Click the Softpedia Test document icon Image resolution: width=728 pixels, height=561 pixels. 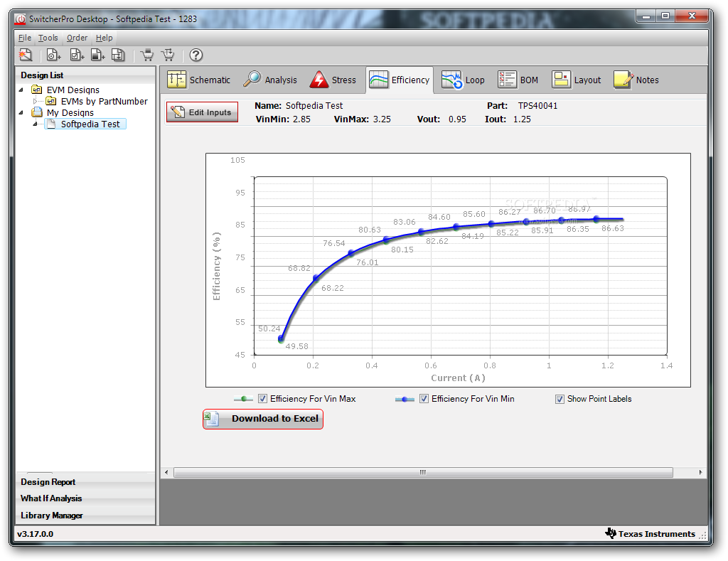(51, 124)
